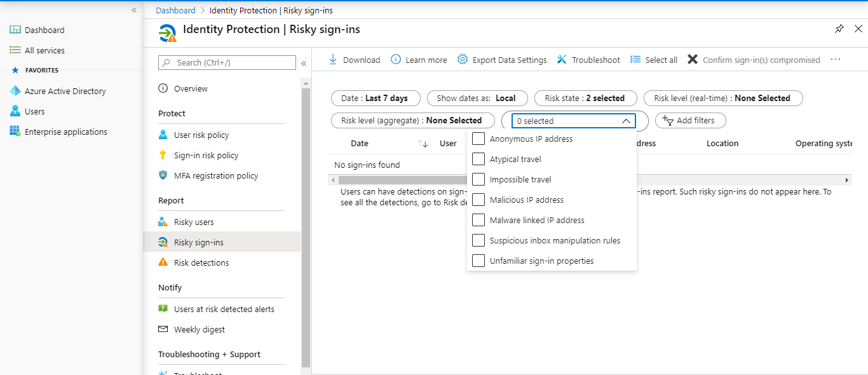This screenshot has height=375, width=868.
Task: Open Enterprise applications in the sidebar
Action: [x=67, y=132]
